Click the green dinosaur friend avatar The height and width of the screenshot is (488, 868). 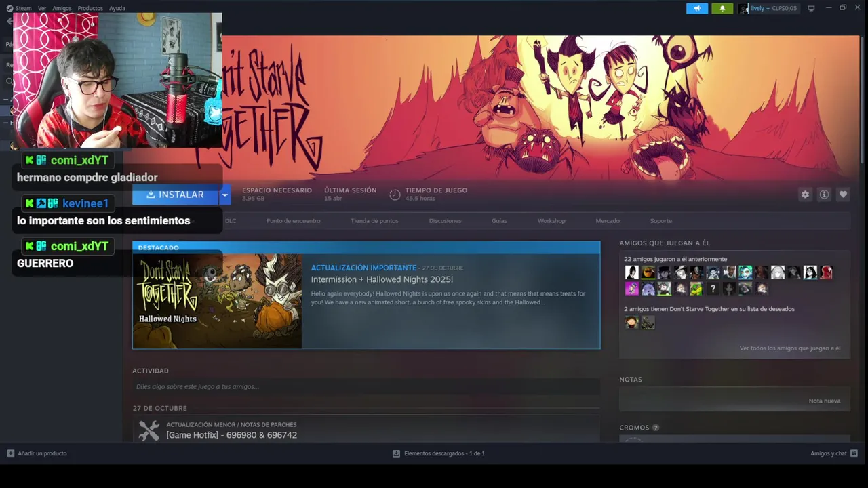[x=696, y=289]
